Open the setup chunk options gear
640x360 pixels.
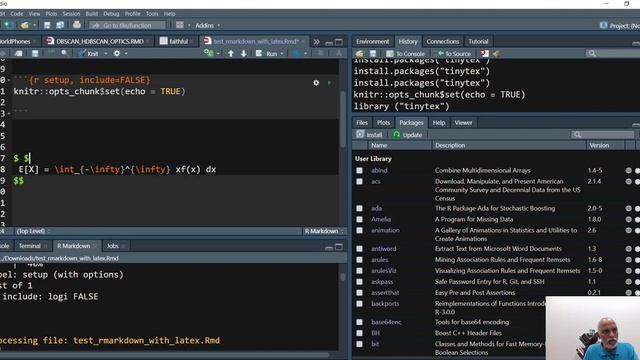click(x=316, y=83)
